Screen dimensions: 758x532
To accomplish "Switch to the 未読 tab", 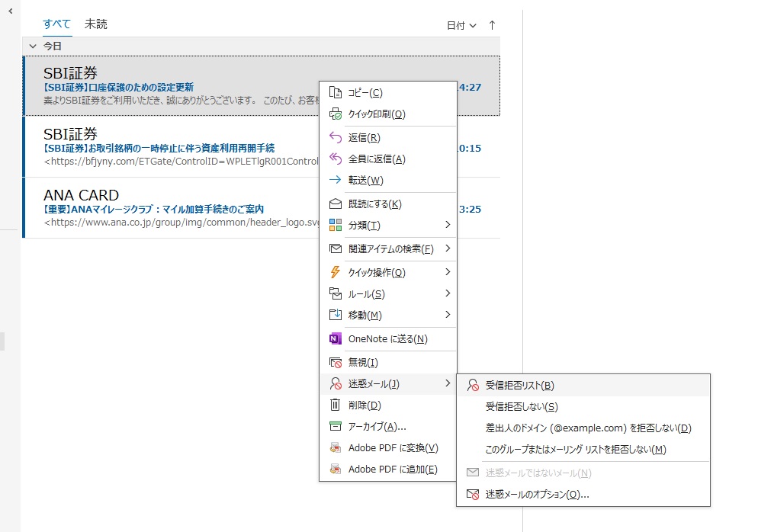I will (x=96, y=24).
